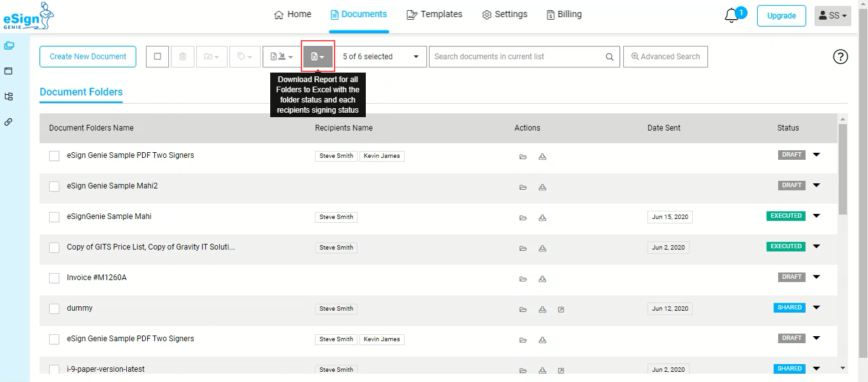The height and width of the screenshot is (382, 868).
Task: Download icon for eSign Genie Sample Mahi2
Action: pyautogui.click(x=542, y=187)
